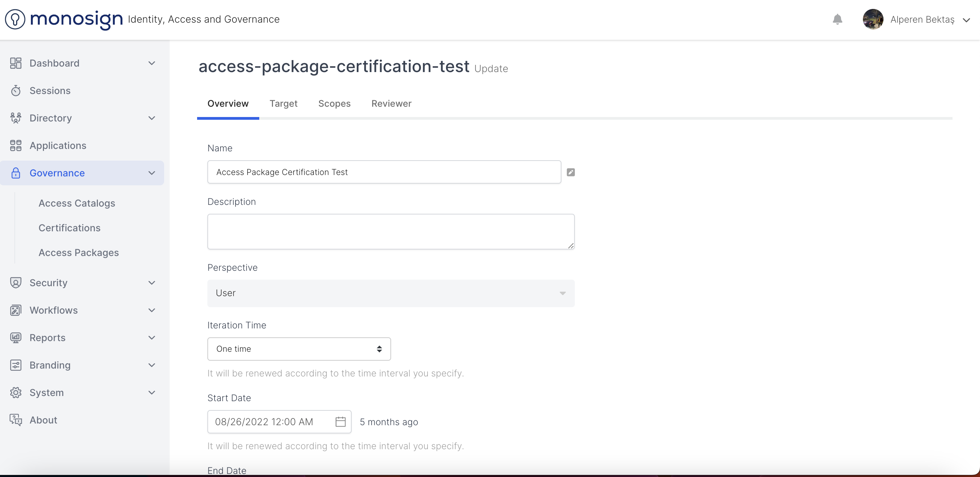Image resolution: width=980 pixels, height=477 pixels.
Task: Collapse the Governance menu chevron
Action: point(152,173)
